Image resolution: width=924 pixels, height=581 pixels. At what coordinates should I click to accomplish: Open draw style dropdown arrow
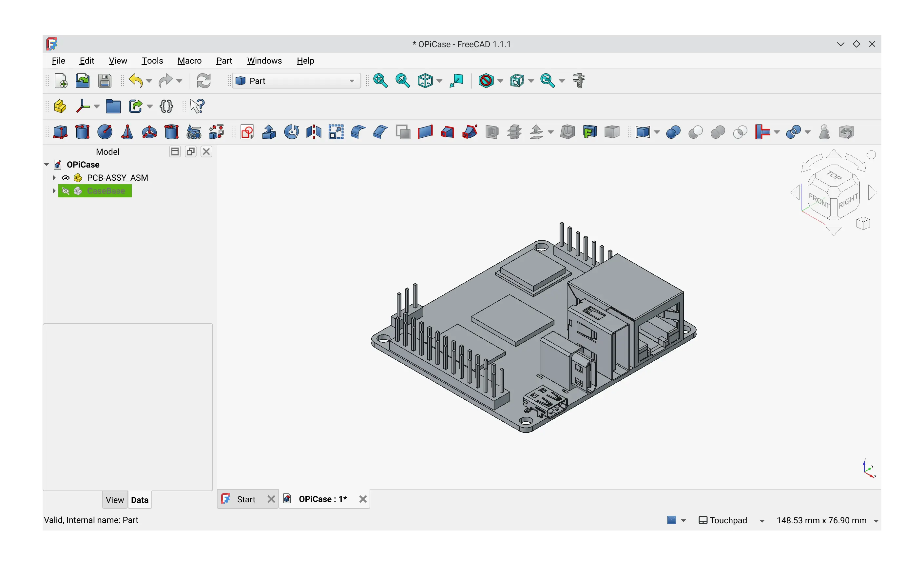[500, 81]
